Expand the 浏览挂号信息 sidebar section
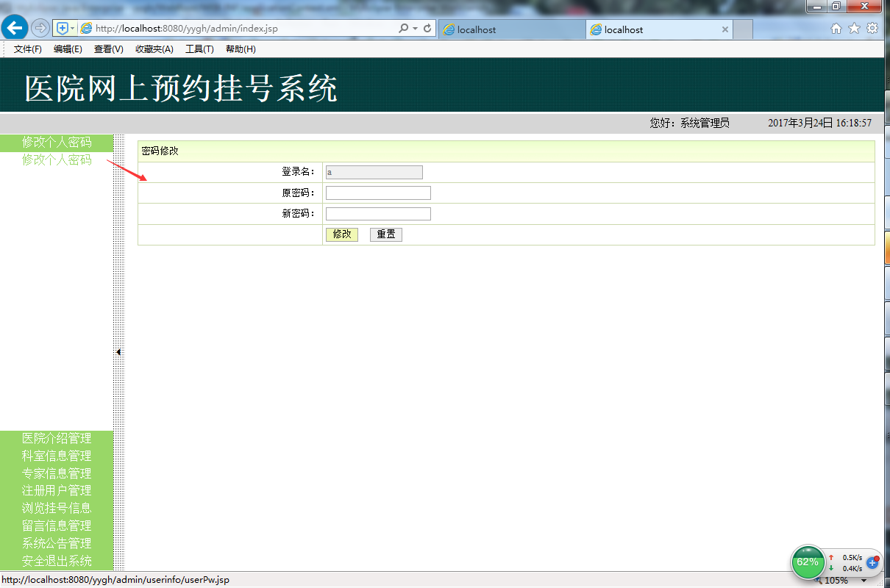Screen dimensions: 890x588 pyautogui.click(x=57, y=509)
